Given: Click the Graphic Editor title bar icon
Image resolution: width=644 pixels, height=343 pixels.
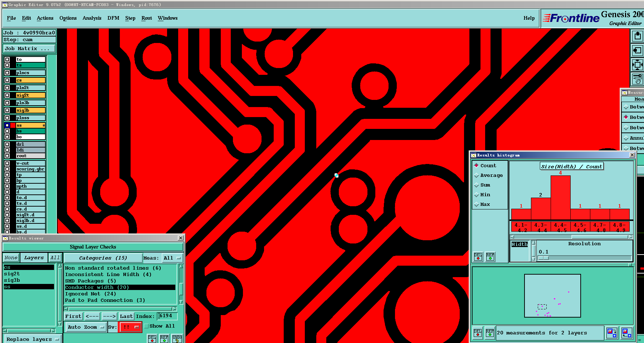Looking at the screenshot, I should pos(5,5).
